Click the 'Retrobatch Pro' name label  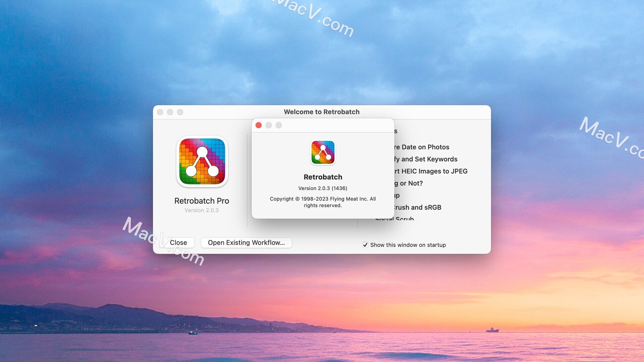pos(202,201)
